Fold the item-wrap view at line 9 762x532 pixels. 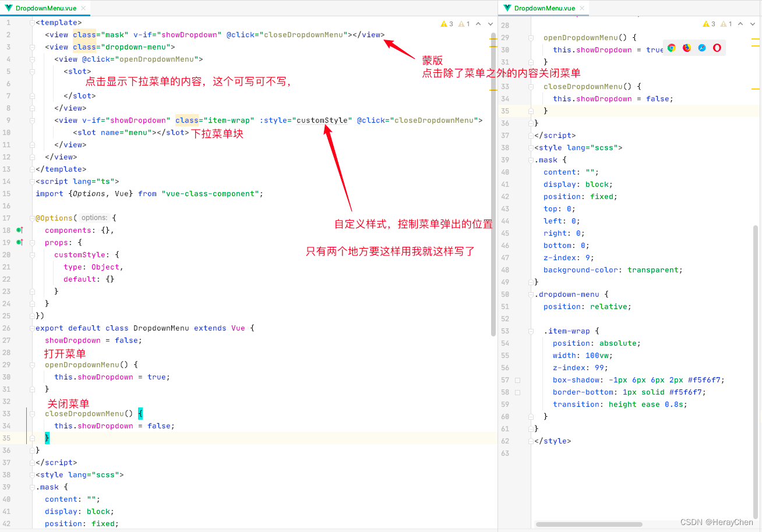click(33, 120)
